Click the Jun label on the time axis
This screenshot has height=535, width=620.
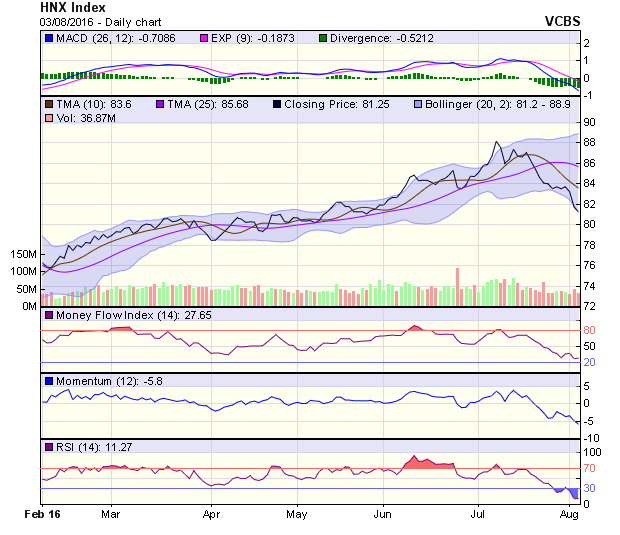[382, 513]
